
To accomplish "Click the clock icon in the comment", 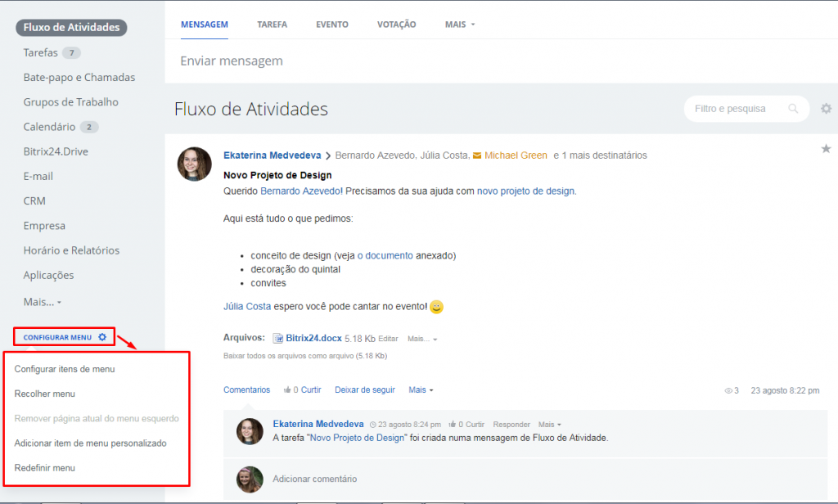I will 373,425.
